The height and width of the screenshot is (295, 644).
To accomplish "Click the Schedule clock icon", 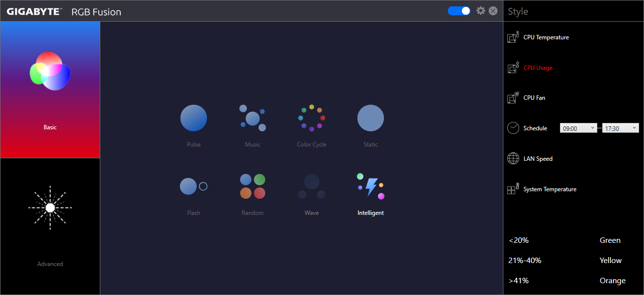I will coord(513,128).
